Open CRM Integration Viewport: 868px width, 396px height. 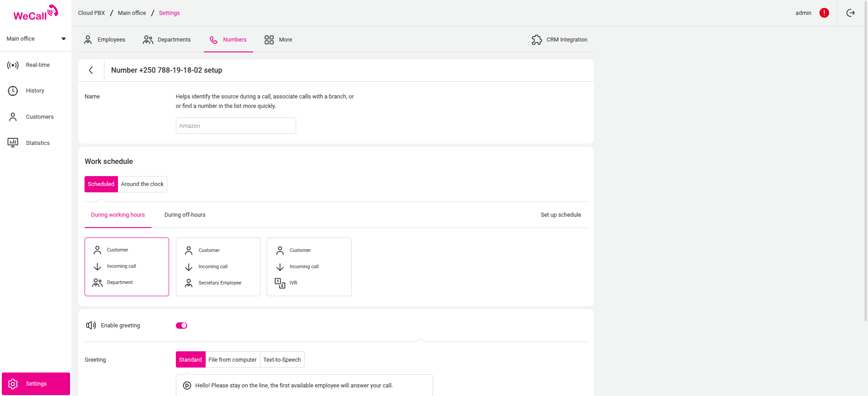[559, 40]
